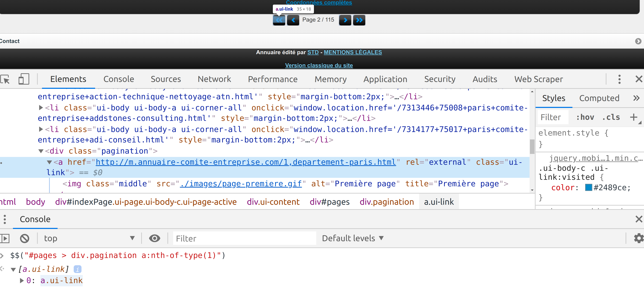Screen dimensions: 644x287
Task: Open the Application tab
Action: click(385, 79)
